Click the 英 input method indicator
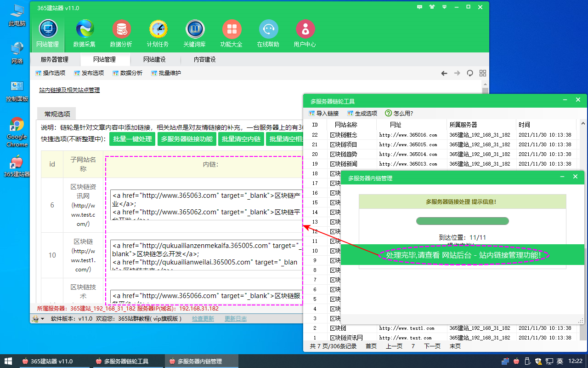 pyautogui.click(x=560, y=361)
